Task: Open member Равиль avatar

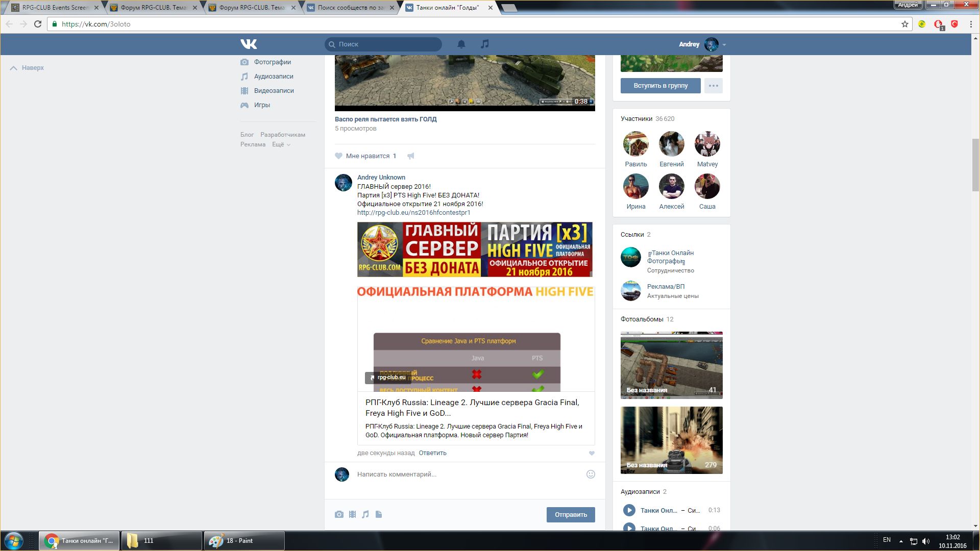Action: (636, 144)
